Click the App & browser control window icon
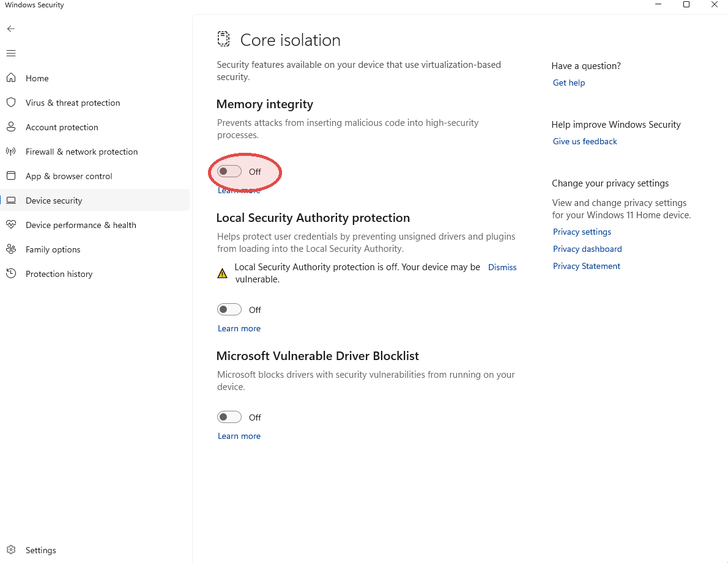The height and width of the screenshot is (563, 728). pos(11,176)
